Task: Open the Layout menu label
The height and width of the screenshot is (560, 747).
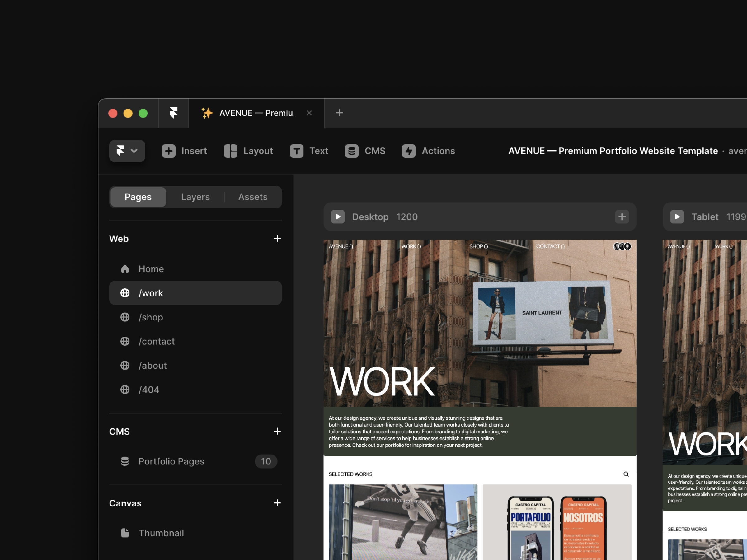Action: [x=258, y=151]
